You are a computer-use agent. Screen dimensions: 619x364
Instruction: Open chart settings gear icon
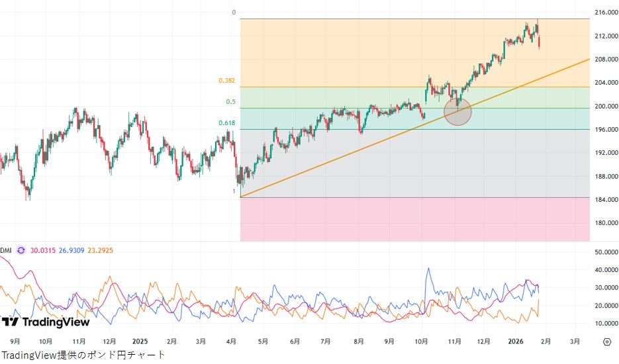point(606,341)
